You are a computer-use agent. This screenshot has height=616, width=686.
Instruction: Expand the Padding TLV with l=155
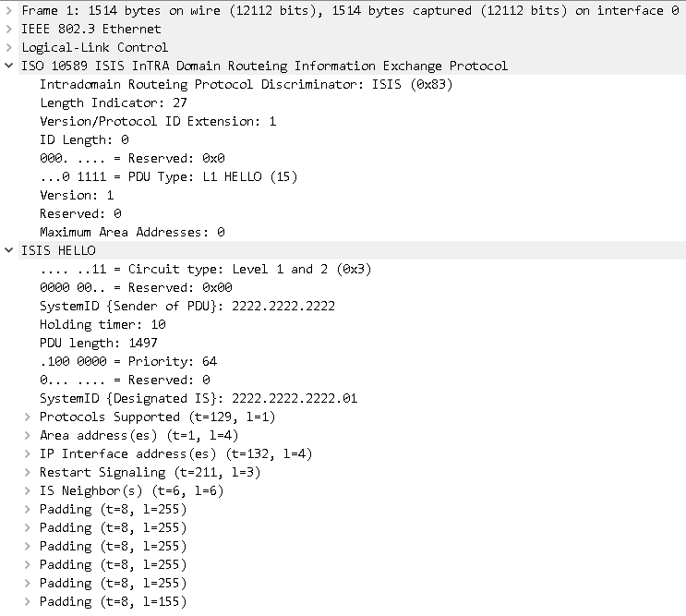28,601
